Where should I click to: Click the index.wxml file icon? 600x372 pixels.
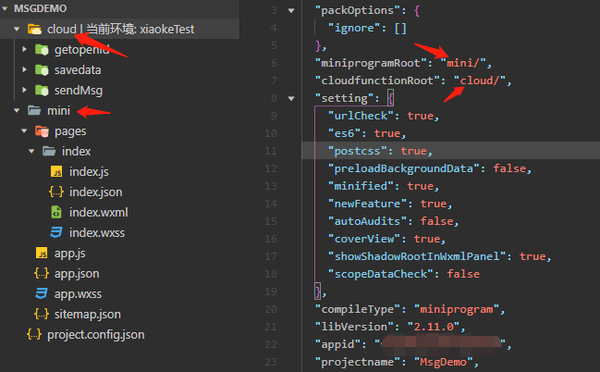pos(56,212)
